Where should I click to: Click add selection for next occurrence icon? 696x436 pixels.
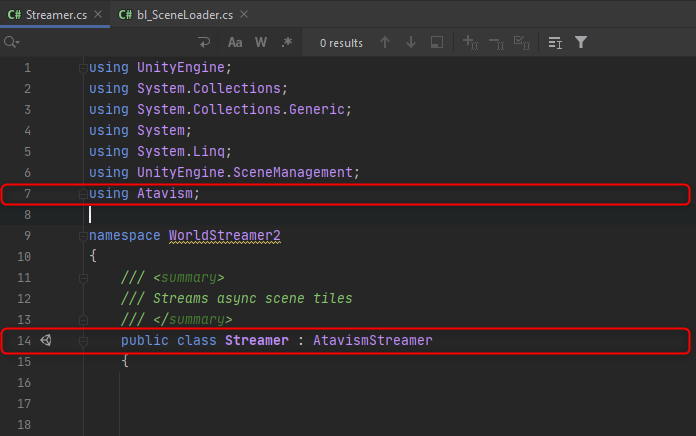470,43
